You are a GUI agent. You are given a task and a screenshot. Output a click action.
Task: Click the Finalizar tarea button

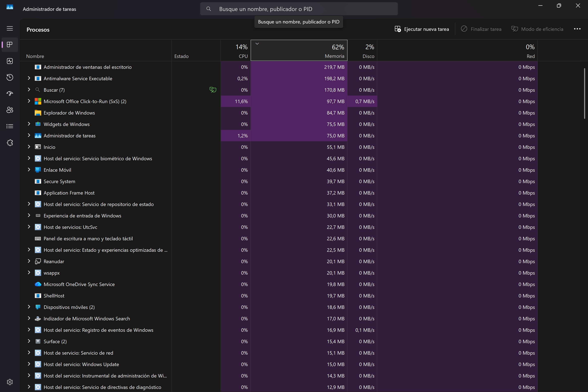click(x=481, y=29)
